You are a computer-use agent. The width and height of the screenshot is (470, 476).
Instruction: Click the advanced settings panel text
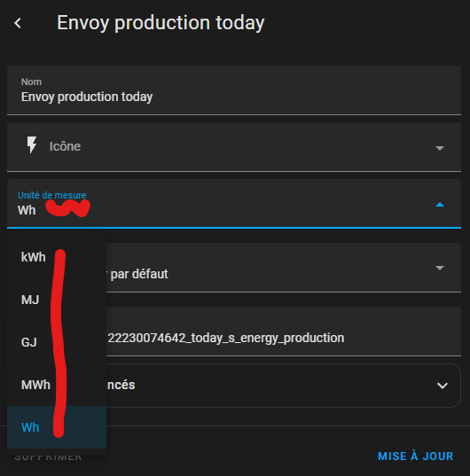pos(121,385)
